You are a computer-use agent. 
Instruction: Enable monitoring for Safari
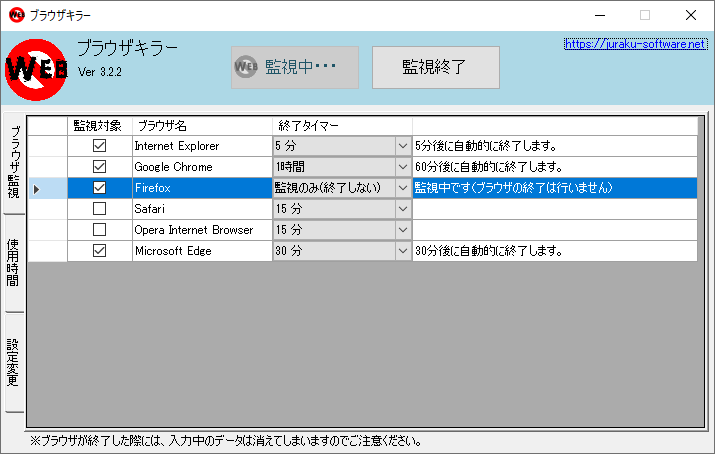tap(99, 209)
